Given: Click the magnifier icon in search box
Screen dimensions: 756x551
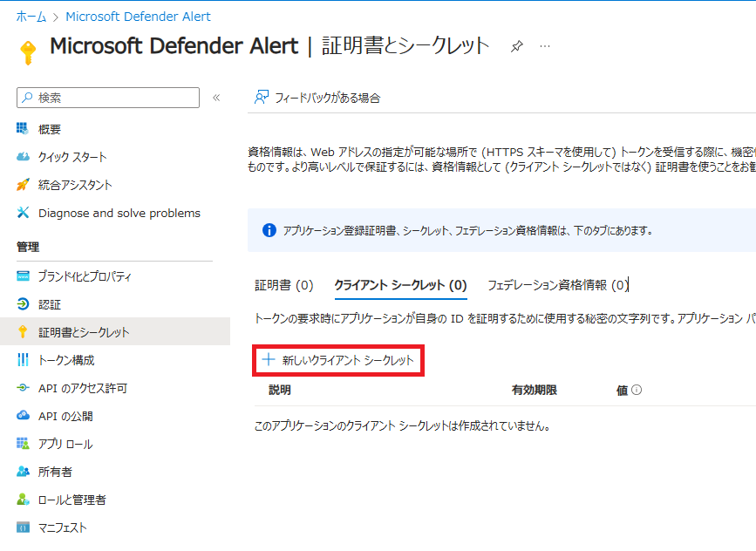Looking at the screenshot, I should tap(28, 98).
